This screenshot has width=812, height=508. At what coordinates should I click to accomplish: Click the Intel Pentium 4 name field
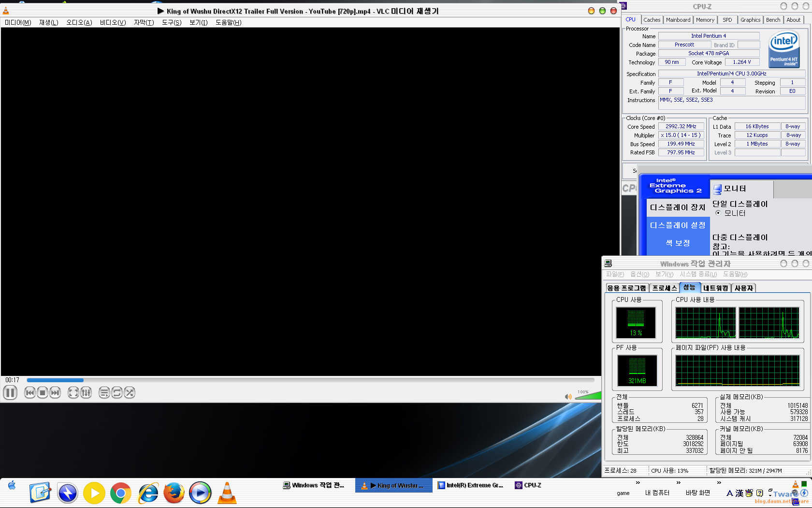coord(709,36)
